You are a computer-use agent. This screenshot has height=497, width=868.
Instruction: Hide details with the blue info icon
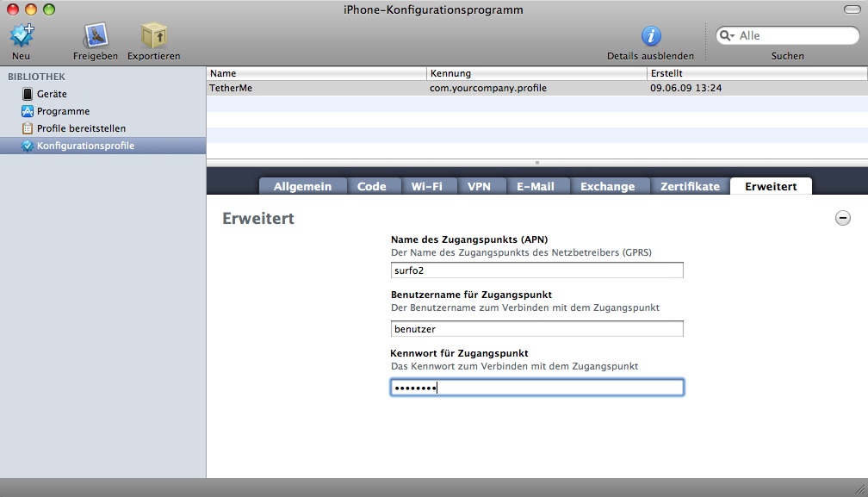pos(651,36)
